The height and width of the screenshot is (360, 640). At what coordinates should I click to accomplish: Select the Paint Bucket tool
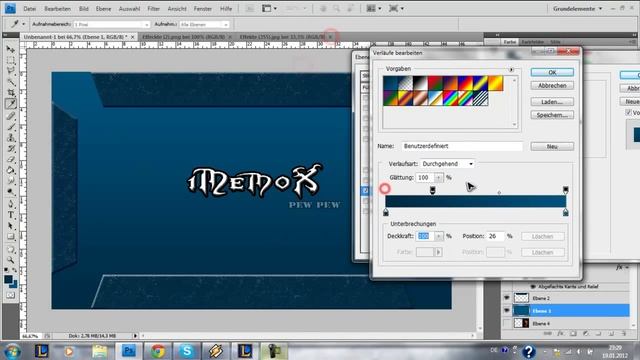point(11,170)
